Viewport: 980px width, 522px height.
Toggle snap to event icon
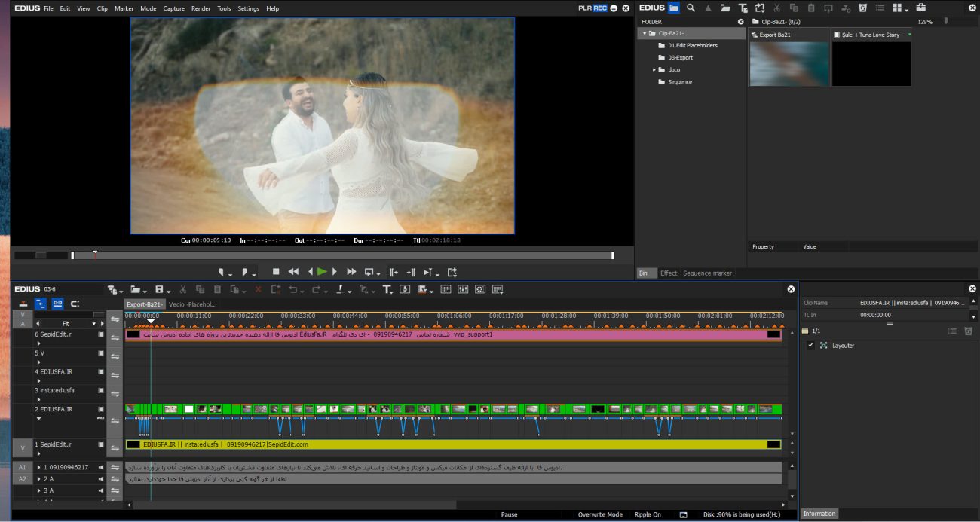[x=75, y=304]
